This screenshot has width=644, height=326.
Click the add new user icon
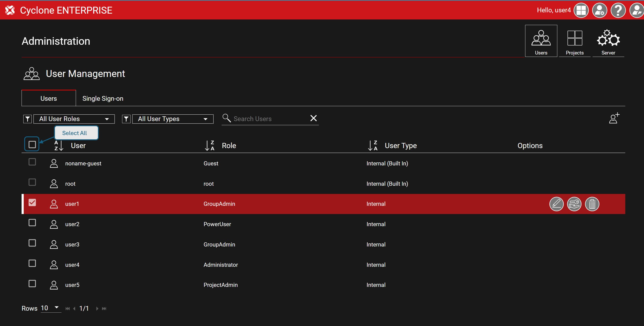(x=614, y=118)
